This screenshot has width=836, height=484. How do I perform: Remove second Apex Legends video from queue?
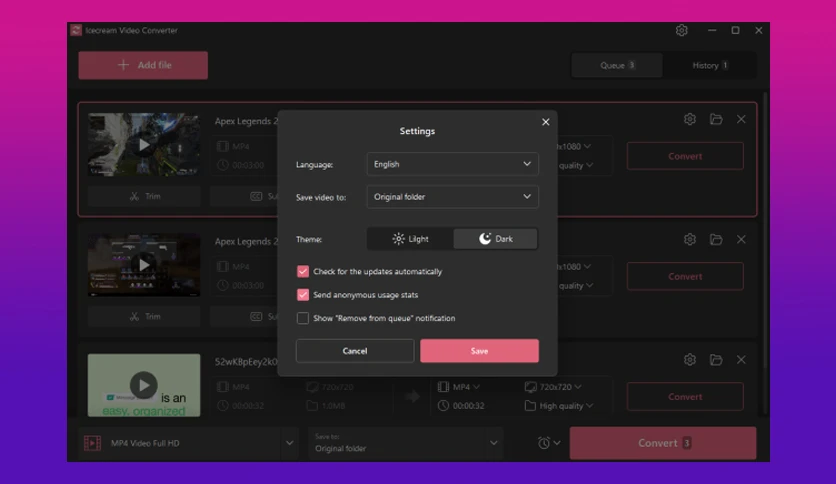(x=741, y=239)
